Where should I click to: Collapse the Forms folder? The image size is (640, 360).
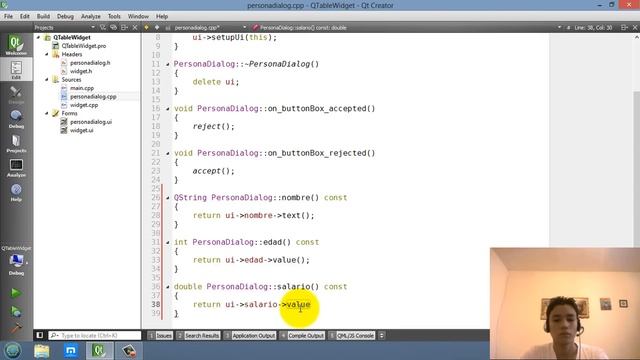(x=47, y=113)
